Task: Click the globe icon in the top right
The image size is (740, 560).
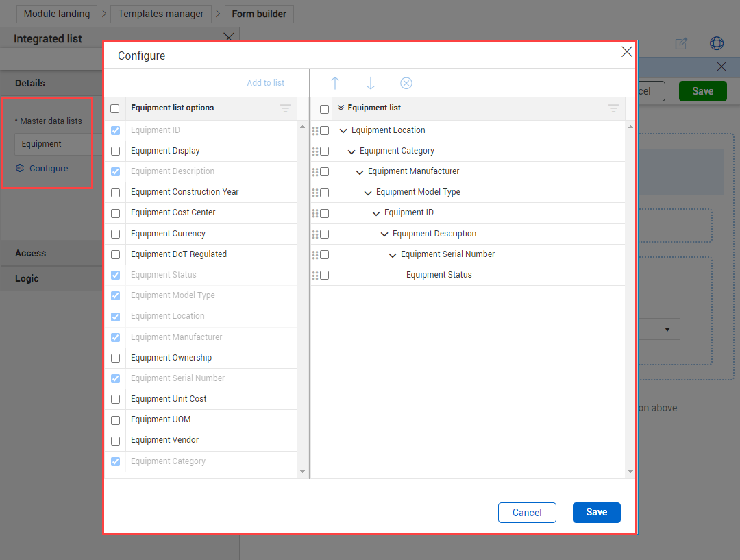Action: (717, 43)
